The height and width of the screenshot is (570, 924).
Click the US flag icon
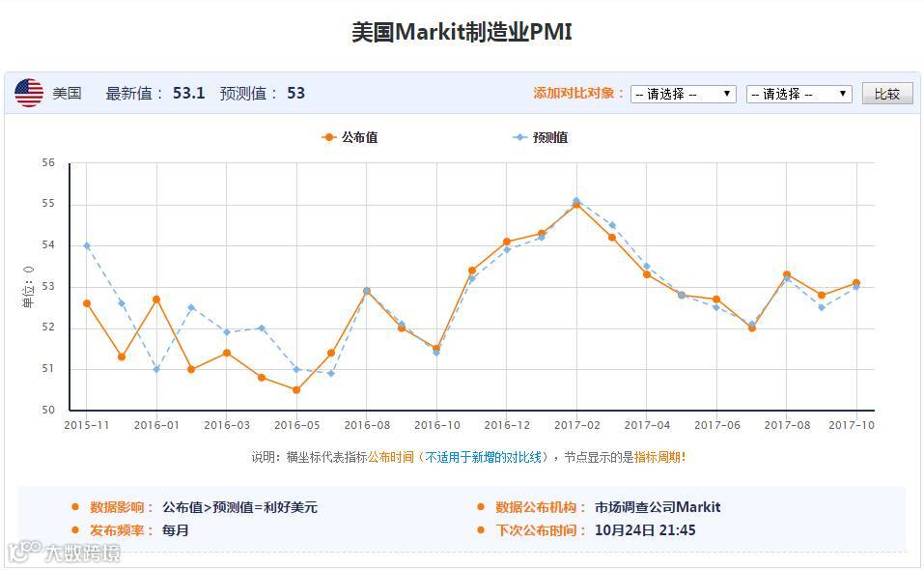click(29, 93)
